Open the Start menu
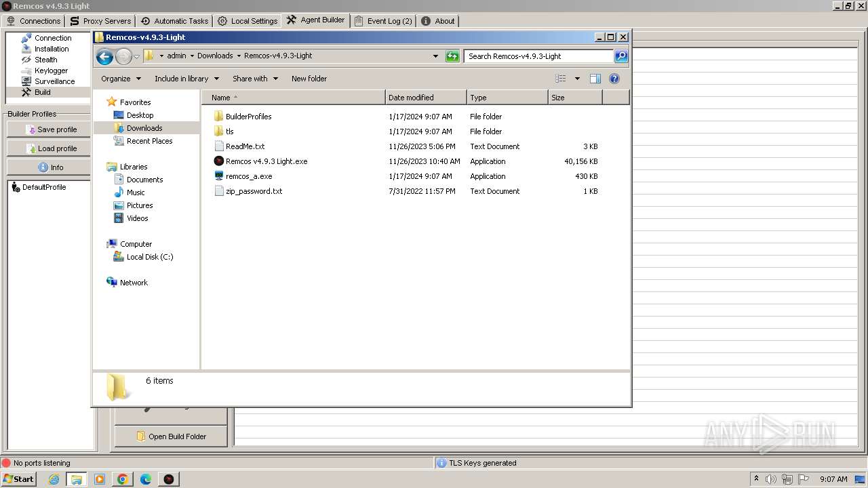 (x=18, y=479)
